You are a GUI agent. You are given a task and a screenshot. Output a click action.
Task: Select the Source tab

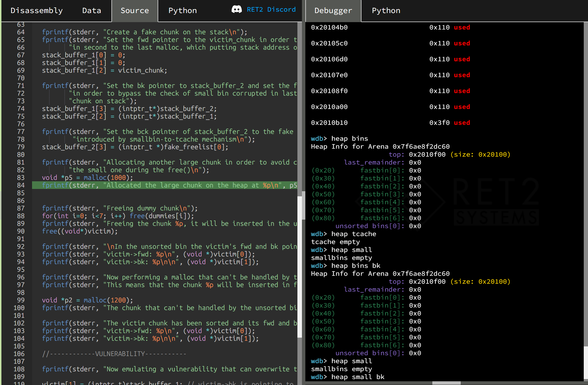pyautogui.click(x=135, y=10)
